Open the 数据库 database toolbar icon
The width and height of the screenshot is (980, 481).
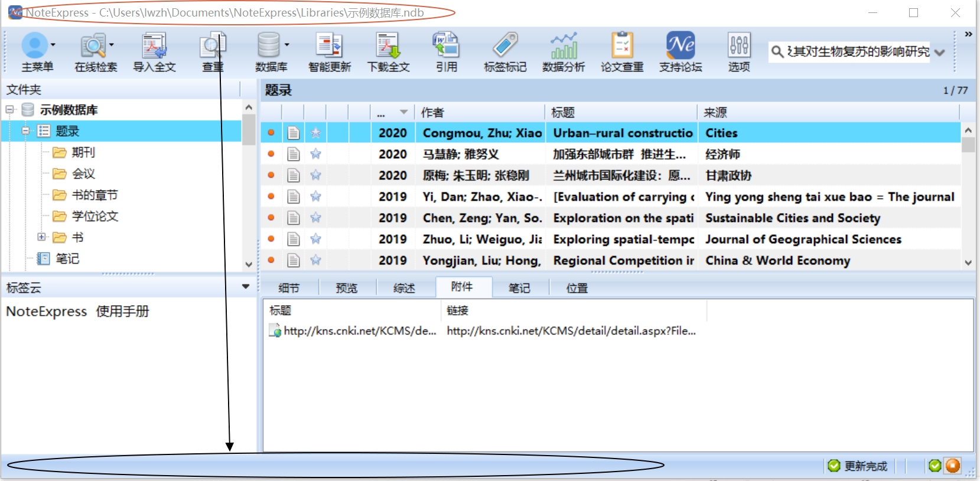pyautogui.click(x=268, y=45)
